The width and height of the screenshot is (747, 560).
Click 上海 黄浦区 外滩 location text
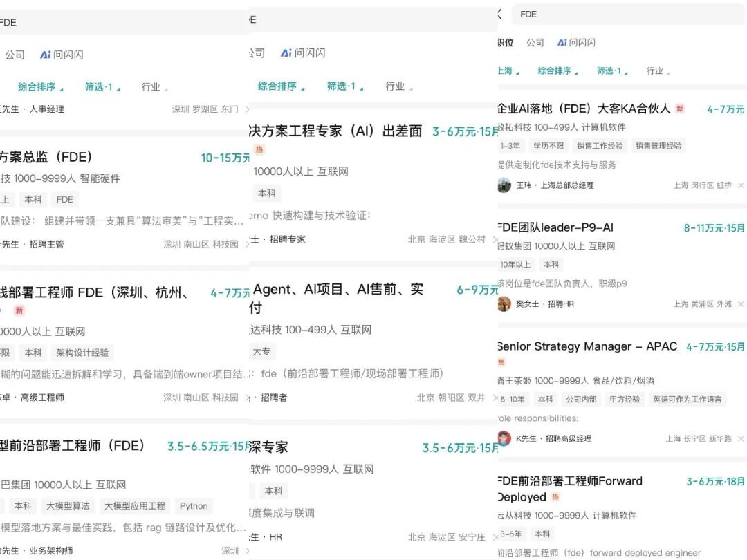click(x=702, y=304)
